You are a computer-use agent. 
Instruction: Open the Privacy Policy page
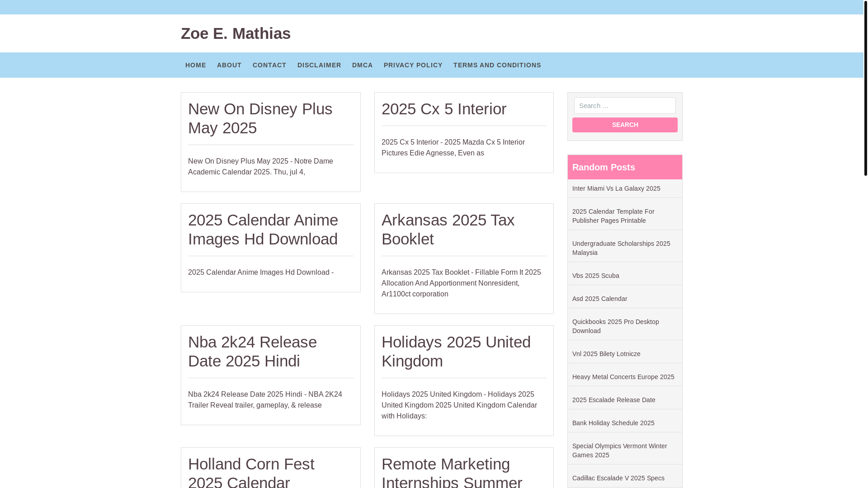pos(413,65)
